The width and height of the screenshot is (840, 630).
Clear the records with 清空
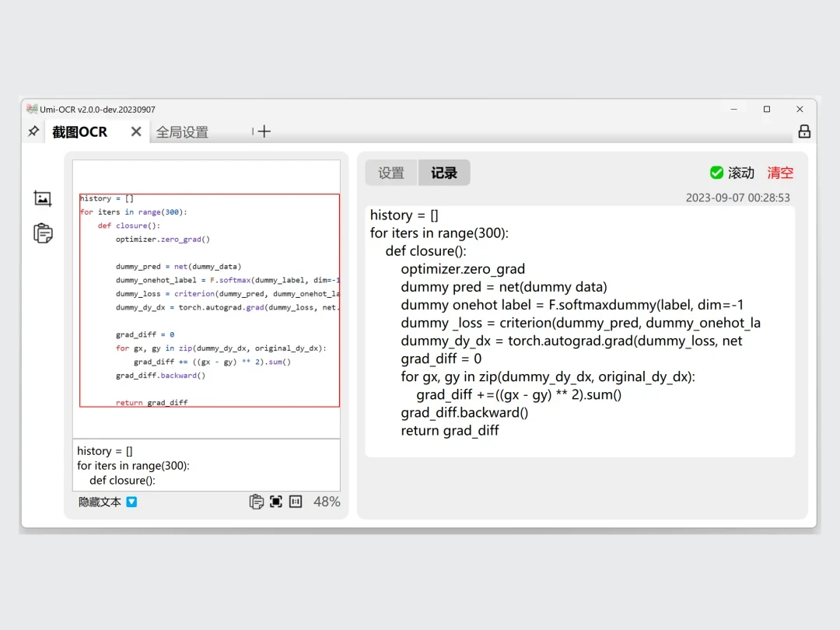coord(780,173)
